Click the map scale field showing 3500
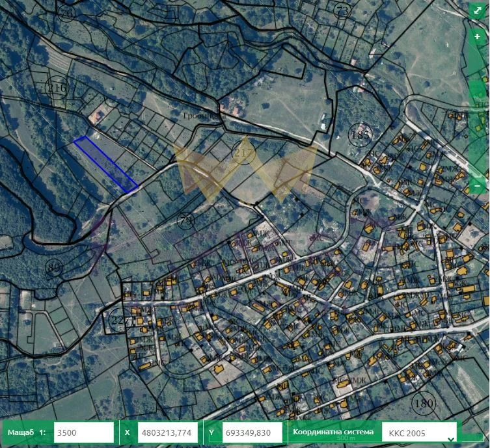Image resolution: width=490 pixels, height=448 pixels. coord(83,432)
